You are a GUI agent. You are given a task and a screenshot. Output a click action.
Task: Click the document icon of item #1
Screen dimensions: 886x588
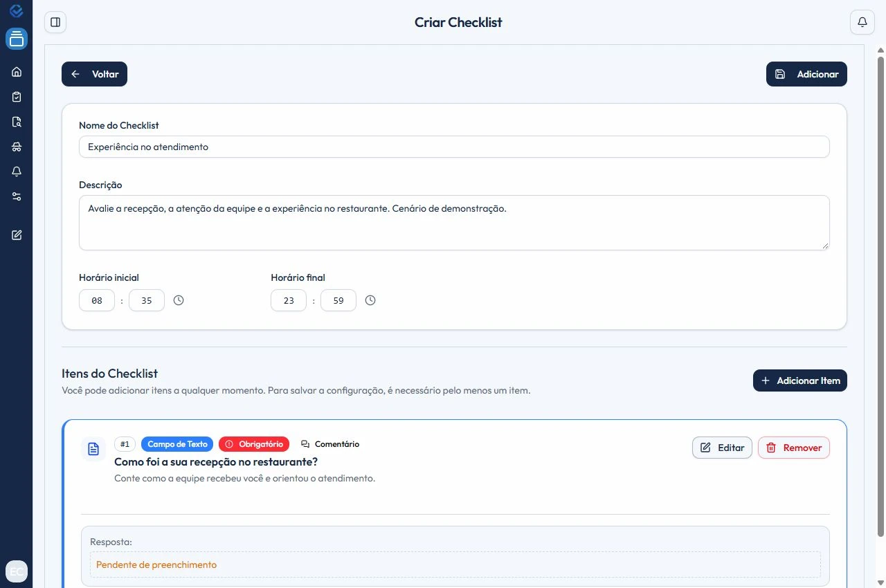93,449
